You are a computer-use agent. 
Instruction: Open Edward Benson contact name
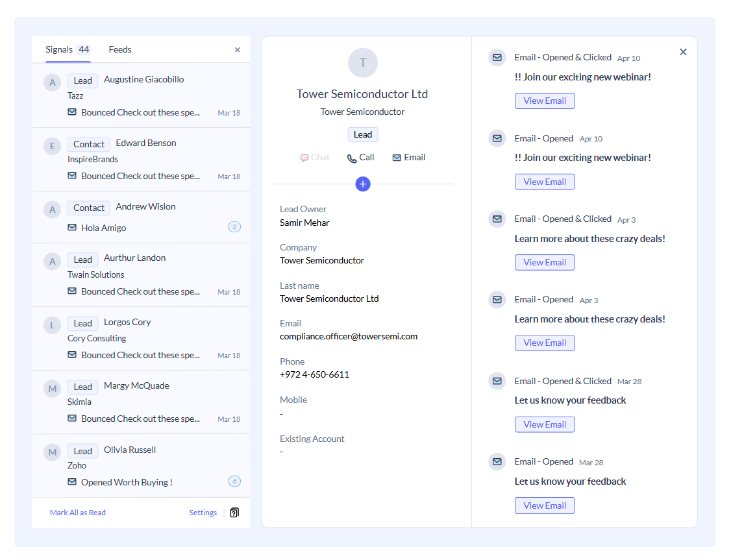click(x=146, y=143)
